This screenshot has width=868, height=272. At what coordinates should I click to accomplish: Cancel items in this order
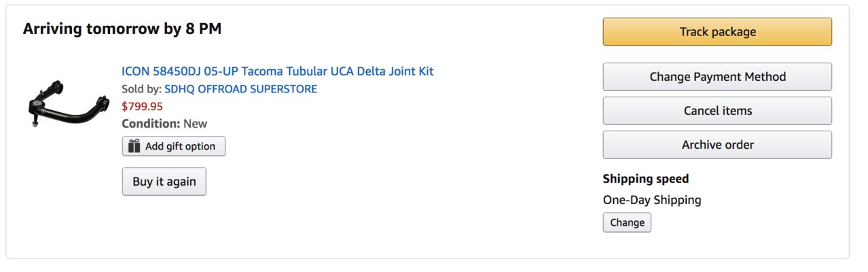717,111
